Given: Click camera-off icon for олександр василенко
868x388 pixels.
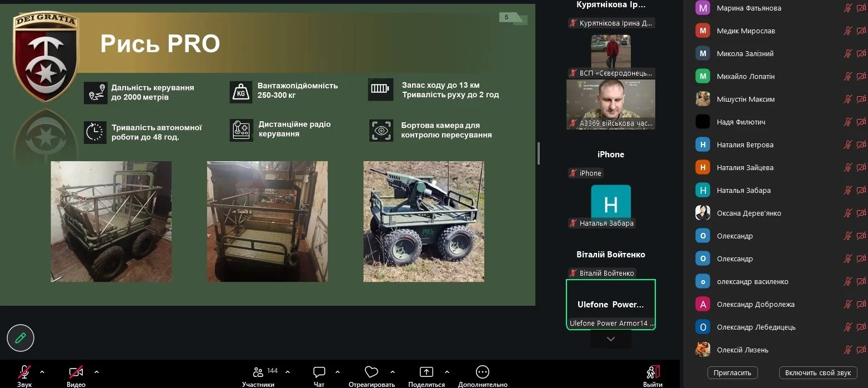Looking at the screenshot, I should 861,281.
